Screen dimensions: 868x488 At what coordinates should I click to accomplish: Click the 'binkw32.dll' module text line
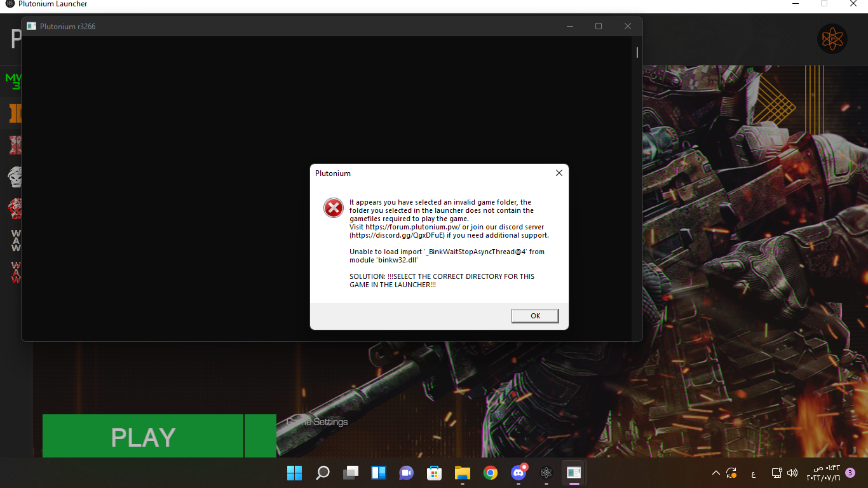[383, 260]
